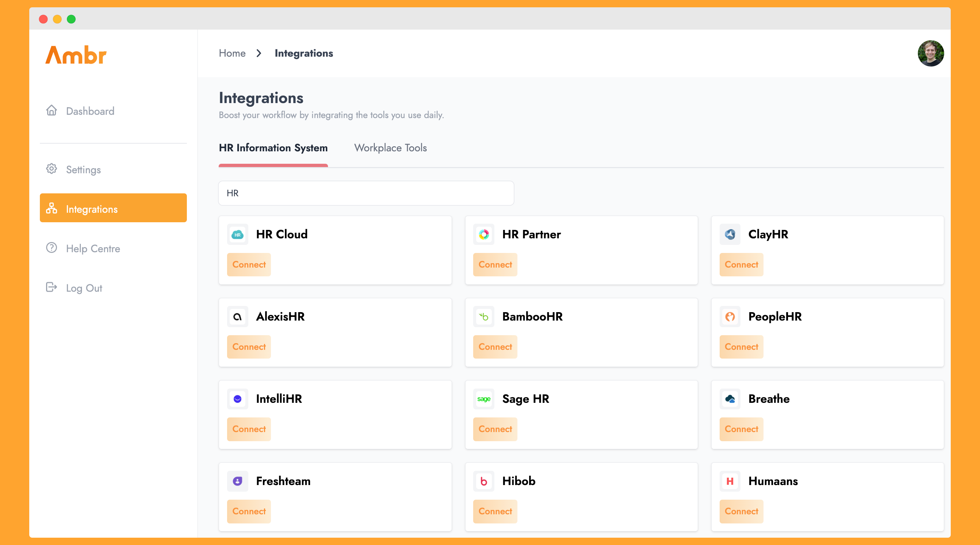The image size is (980, 545).
Task: Open the user profile avatar
Action: (x=931, y=53)
